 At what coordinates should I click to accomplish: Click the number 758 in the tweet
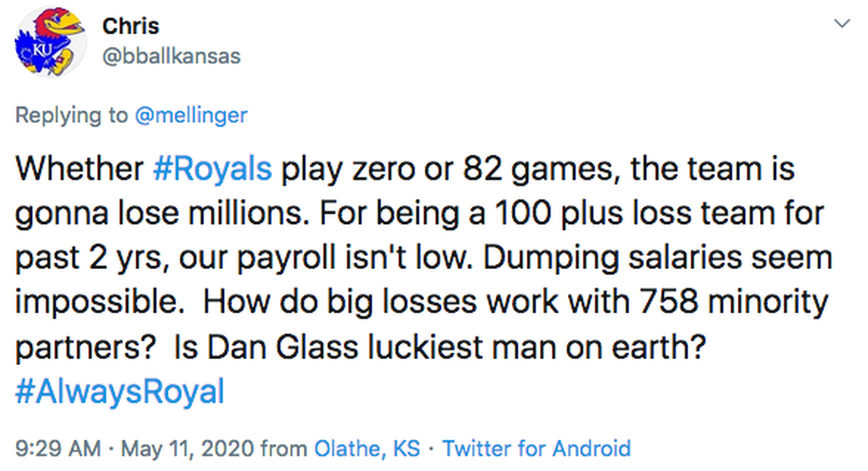click(667, 303)
